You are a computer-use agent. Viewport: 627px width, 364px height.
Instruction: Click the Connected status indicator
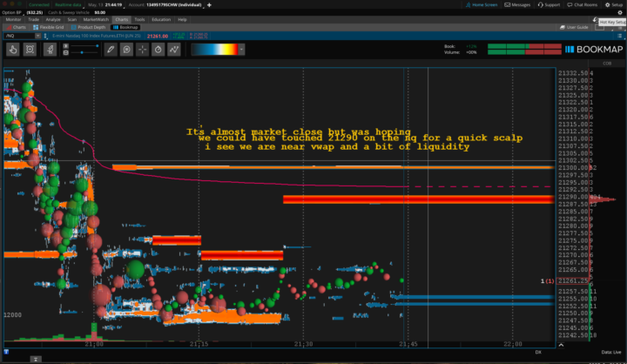tap(38, 5)
